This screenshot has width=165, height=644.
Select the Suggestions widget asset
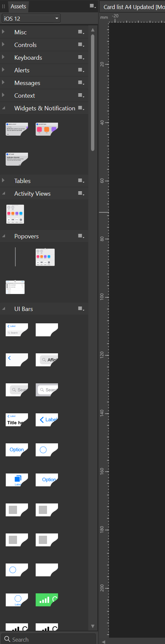pyautogui.click(x=47, y=129)
